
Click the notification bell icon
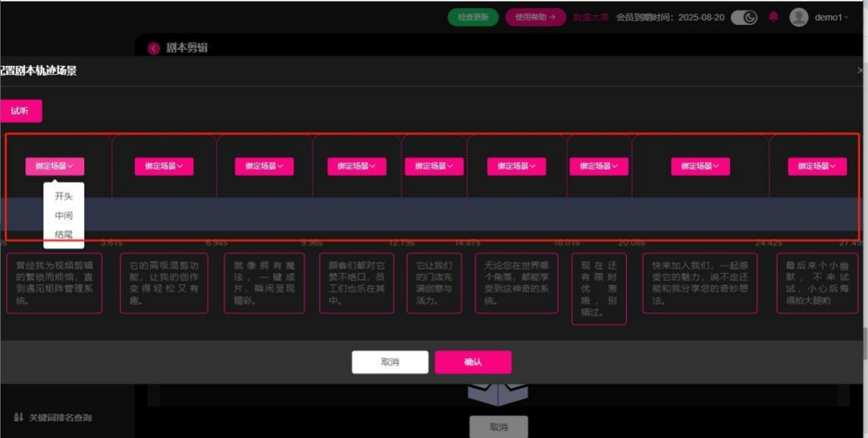click(x=773, y=17)
